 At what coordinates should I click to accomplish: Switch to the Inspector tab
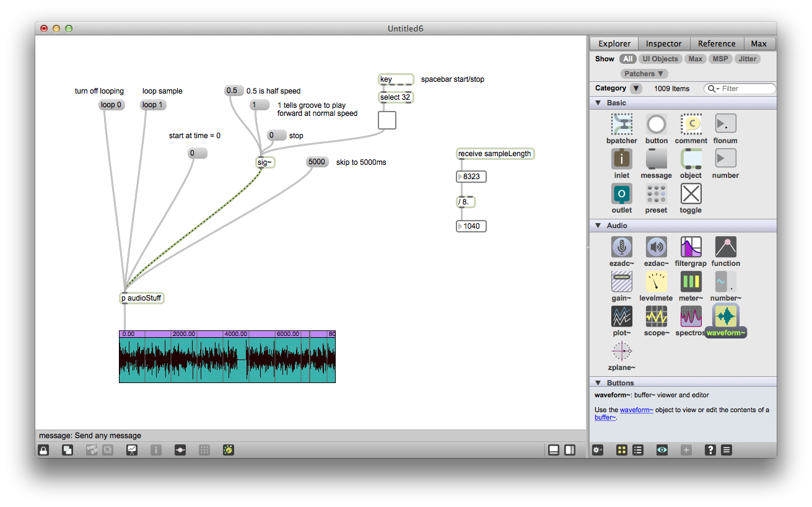tap(664, 43)
